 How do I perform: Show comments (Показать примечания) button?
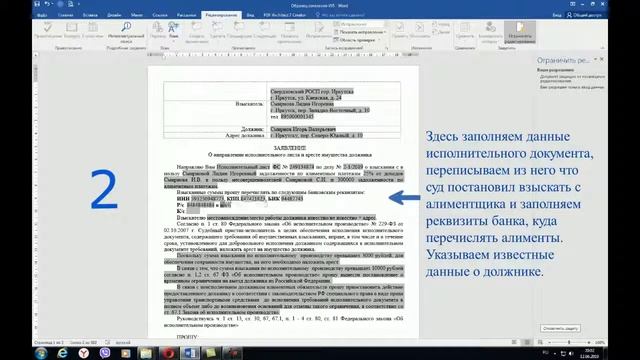289,32
